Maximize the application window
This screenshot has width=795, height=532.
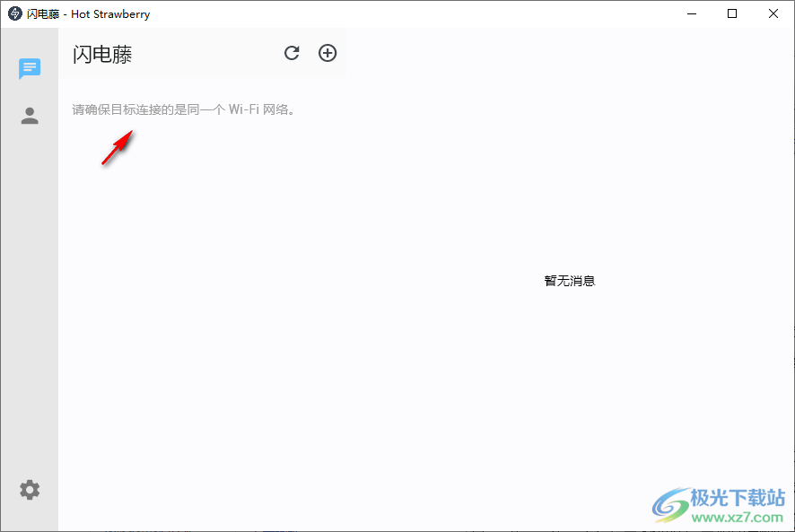(732, 13)
